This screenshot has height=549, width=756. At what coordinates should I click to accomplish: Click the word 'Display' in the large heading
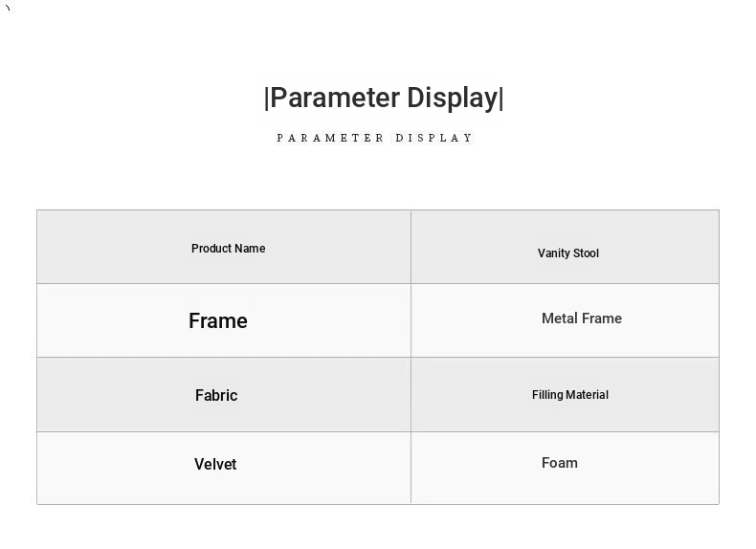(452, 98)
